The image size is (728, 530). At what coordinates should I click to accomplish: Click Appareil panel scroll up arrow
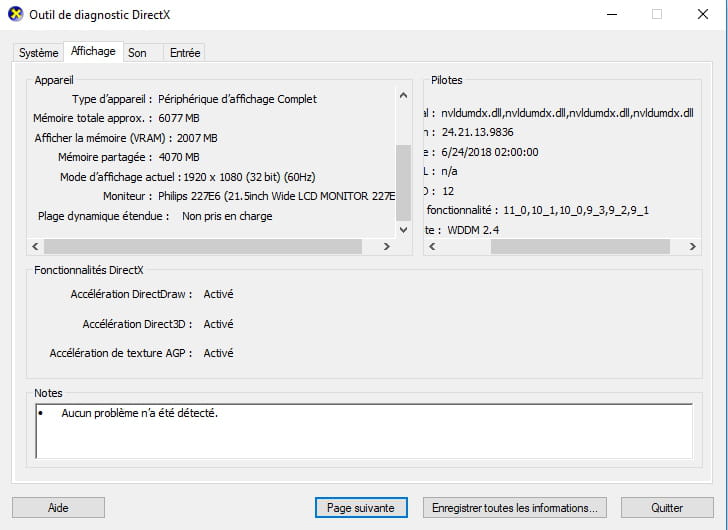[403, 96]
